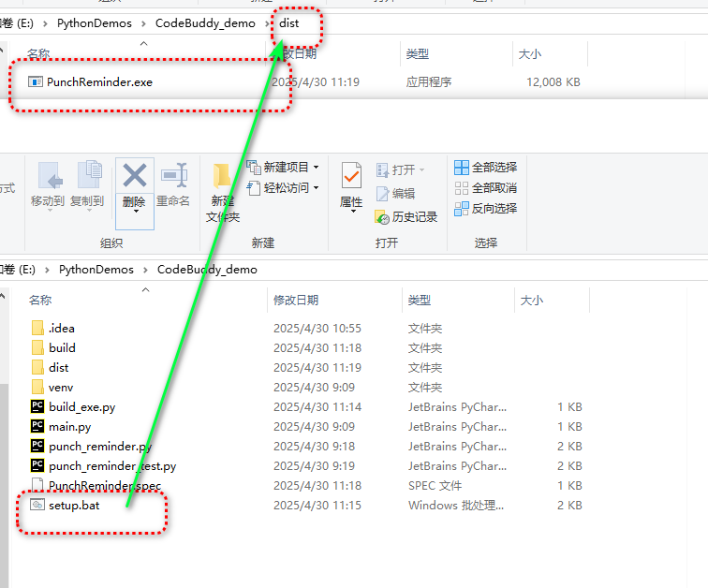
Task: Expand chevron after (E:) in lower address bar
Action: (47, 270)
